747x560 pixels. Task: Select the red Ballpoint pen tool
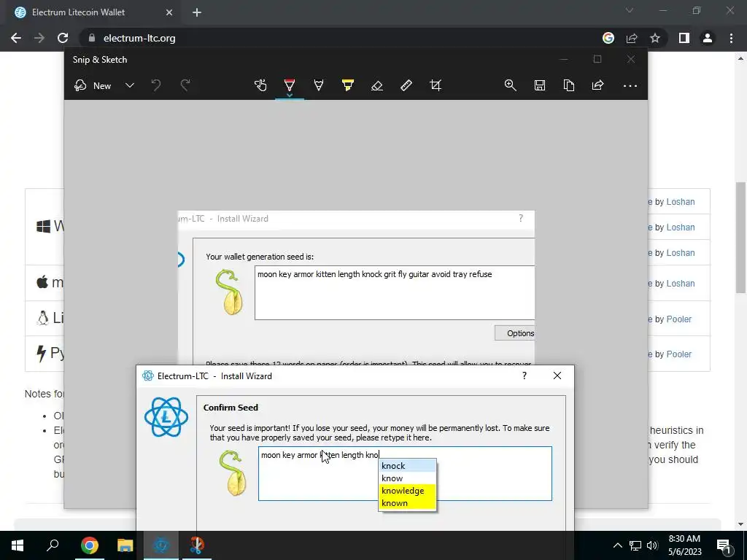[x=289, y=86]
